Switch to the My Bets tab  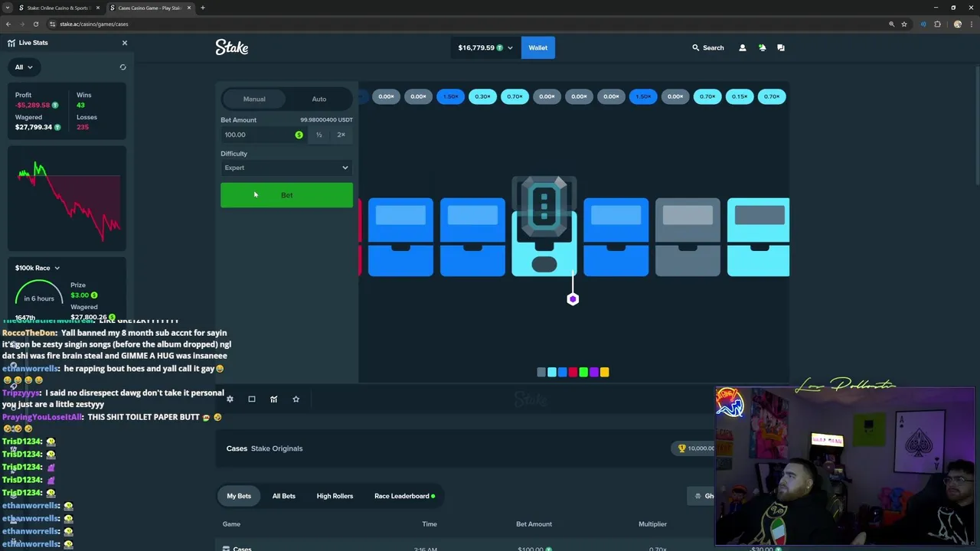[x=239, y=496]
